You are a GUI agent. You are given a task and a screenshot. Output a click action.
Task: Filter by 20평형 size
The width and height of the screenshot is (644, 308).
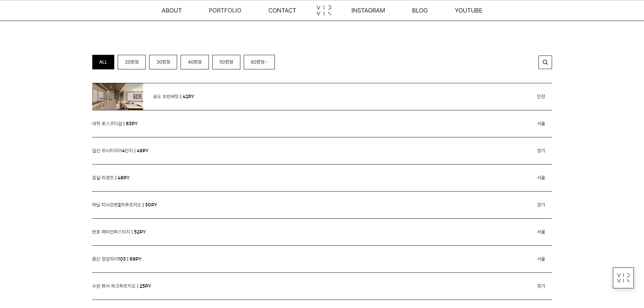(132, 62)
